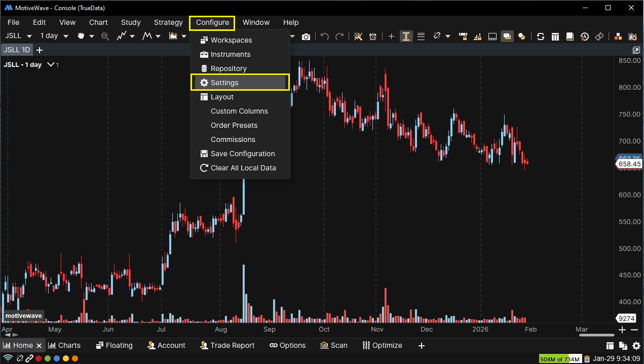Take a chart screenshot with camera icon
Image resolution: width=644 pixels, height=364 pixels.
pyautogui.click(x=306, y=37)
